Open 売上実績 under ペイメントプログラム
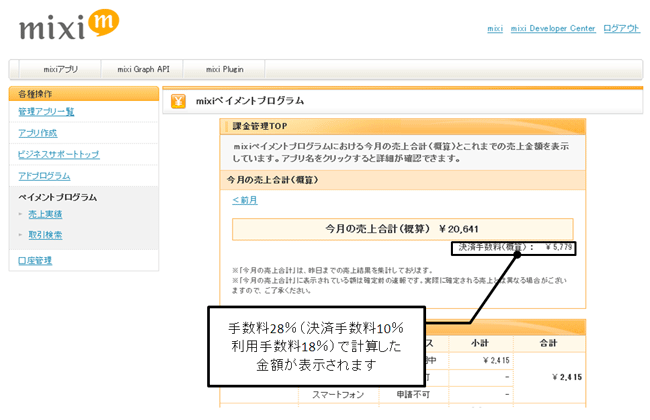 [45, 214]
